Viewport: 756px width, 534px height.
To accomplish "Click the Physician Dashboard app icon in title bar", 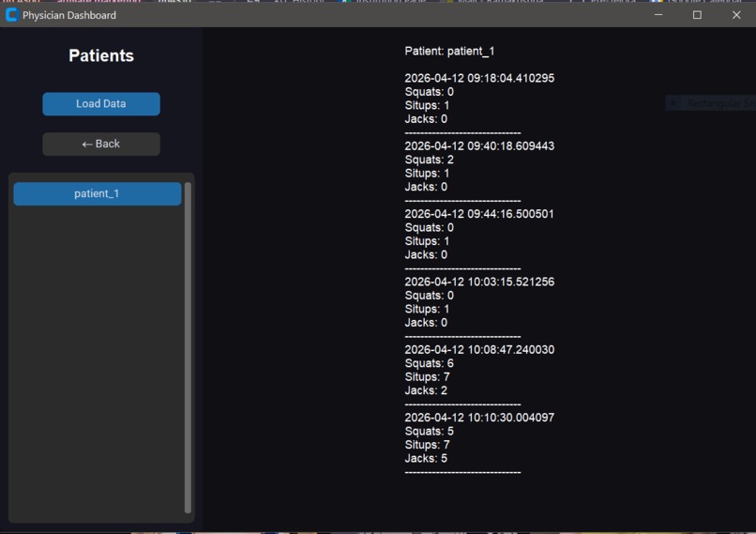I will point(11,15).
